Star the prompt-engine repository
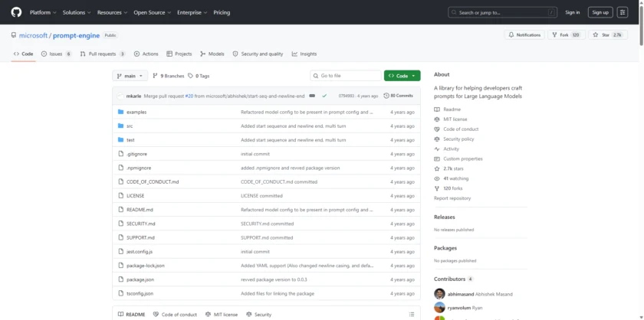Screen dimensions: 644x320 tap(608, 35)
